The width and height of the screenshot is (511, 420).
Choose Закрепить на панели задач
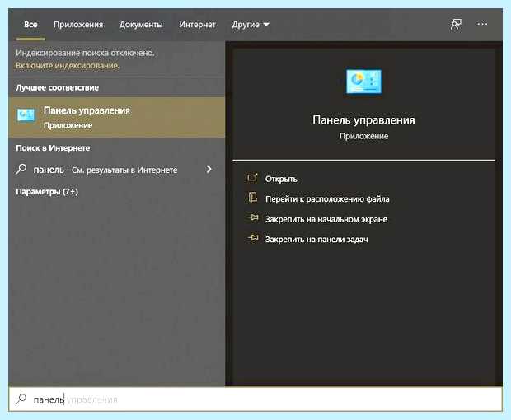pos(316,240)
